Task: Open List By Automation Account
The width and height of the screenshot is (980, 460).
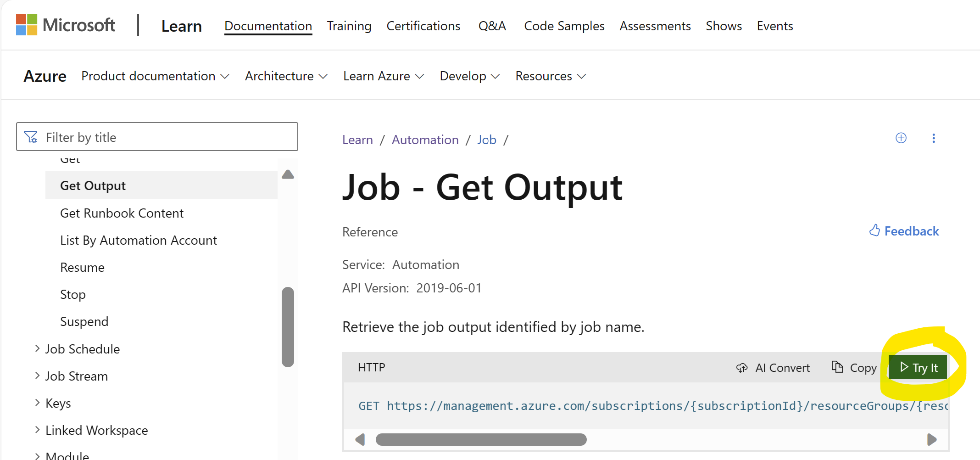Action: pyautogui.click(x=139, y=240)
